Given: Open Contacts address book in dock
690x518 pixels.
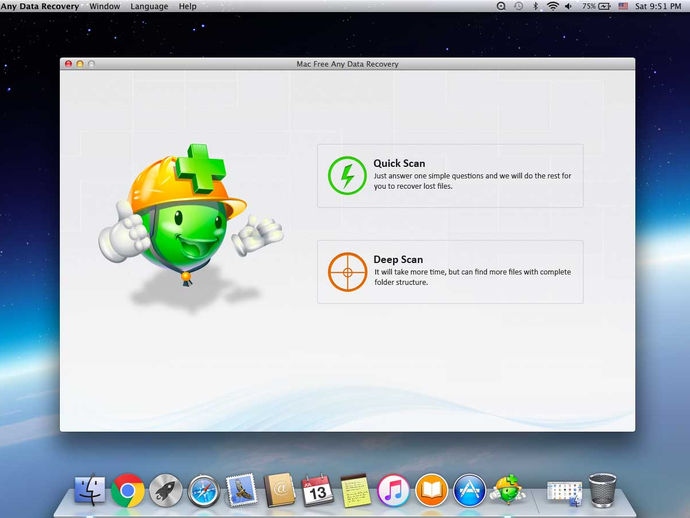Looking at the screenshot, I should (279, 490).
